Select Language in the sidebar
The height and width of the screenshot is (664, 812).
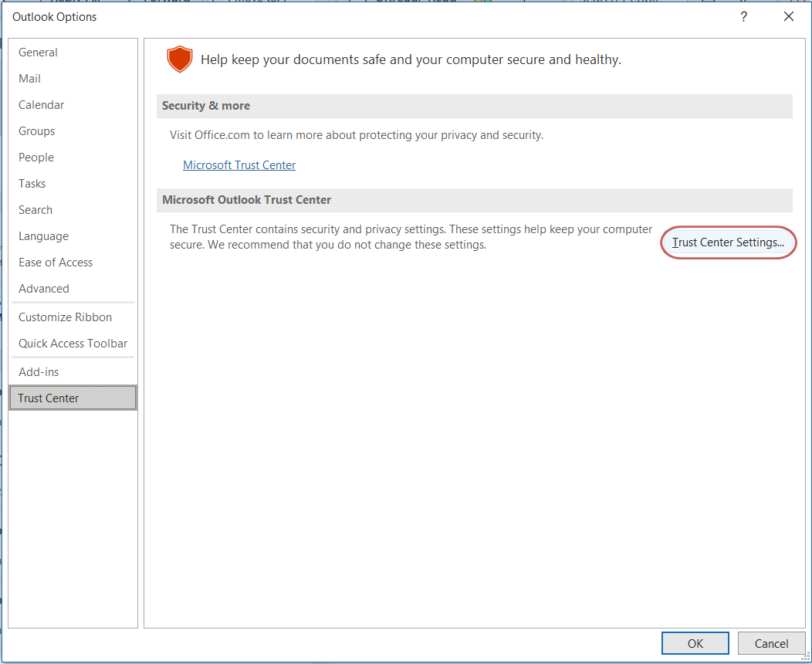coord(73,236)
